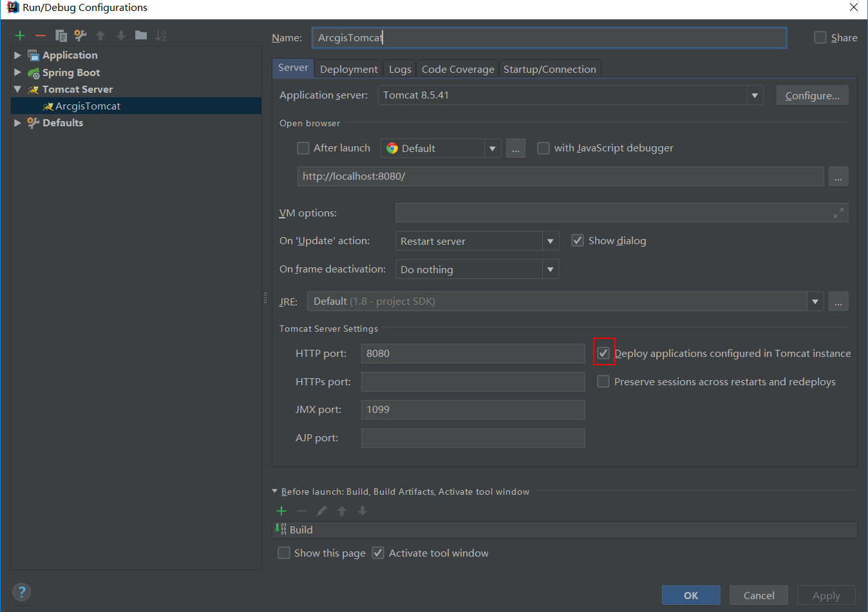Open the Default browser dropdown
Image resolution: width=868 pixels, height=612 pixels.
click(492, 149)
